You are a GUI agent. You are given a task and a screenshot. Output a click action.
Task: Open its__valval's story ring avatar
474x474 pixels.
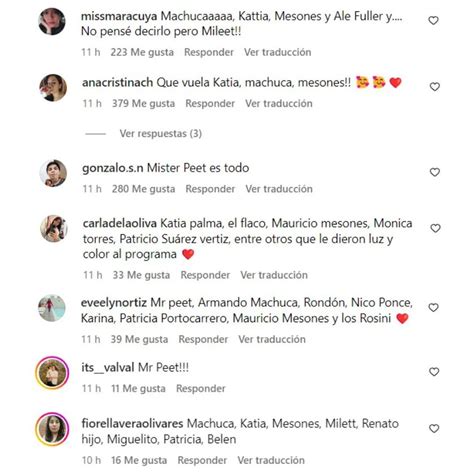[x=52, y=373]
